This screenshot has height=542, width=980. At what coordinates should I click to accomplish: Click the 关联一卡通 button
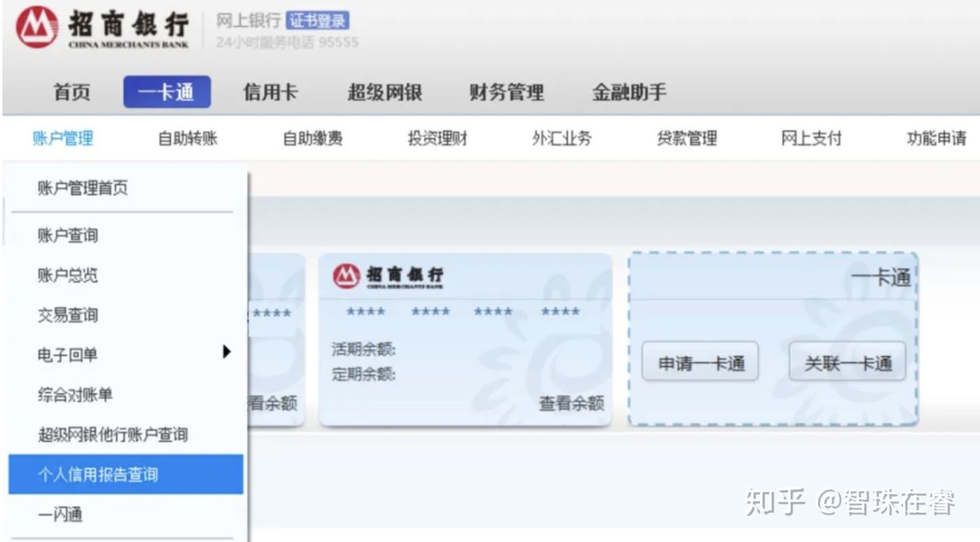coord(847,362)
